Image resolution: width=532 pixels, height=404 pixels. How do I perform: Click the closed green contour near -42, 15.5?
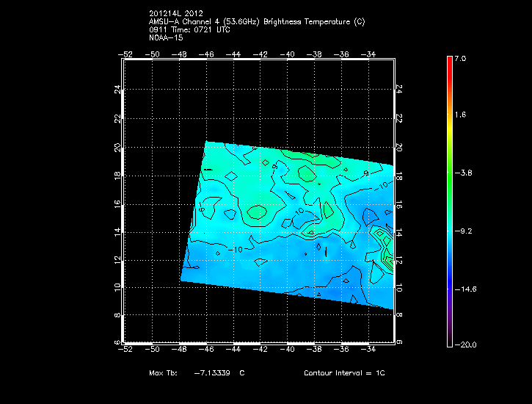point(258,212)
